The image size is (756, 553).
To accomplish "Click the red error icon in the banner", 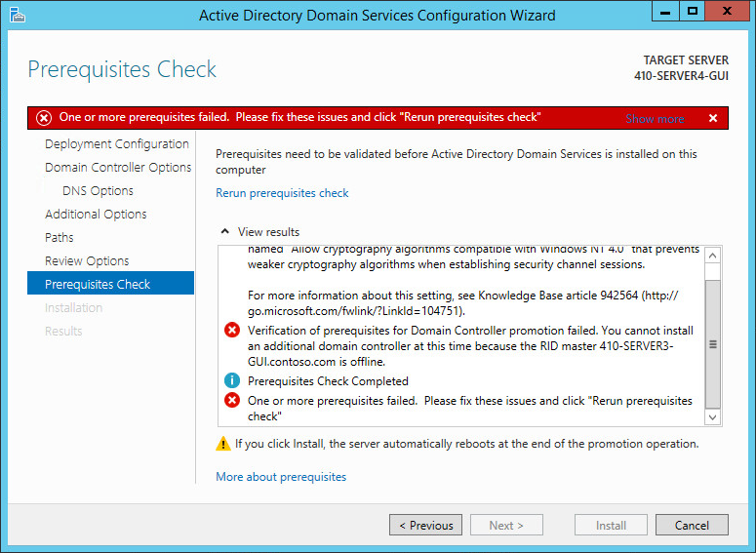I will click(x=44, y=118).
